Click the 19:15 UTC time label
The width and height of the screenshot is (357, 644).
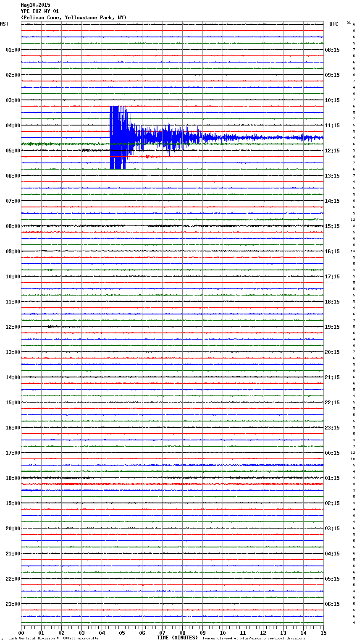(x=332, y=327)
